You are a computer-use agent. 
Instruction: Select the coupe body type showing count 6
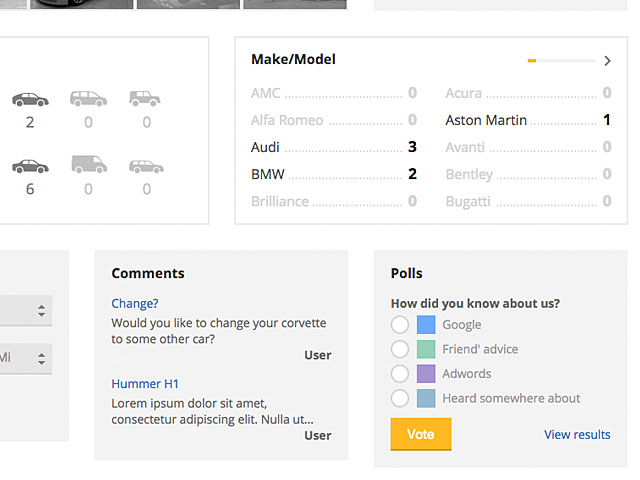[x=30, y=166]
